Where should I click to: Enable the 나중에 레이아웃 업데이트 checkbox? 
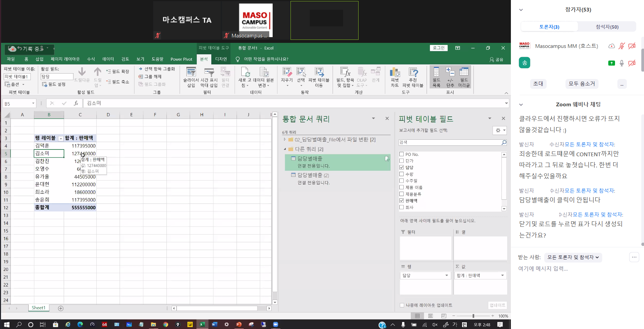pyautogui.click(x=402, y=305)
